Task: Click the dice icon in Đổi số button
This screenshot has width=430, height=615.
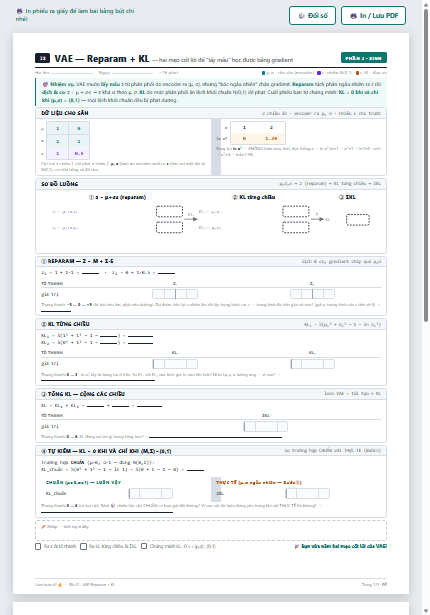Action: pyautogui.click(x=301, y=16)
